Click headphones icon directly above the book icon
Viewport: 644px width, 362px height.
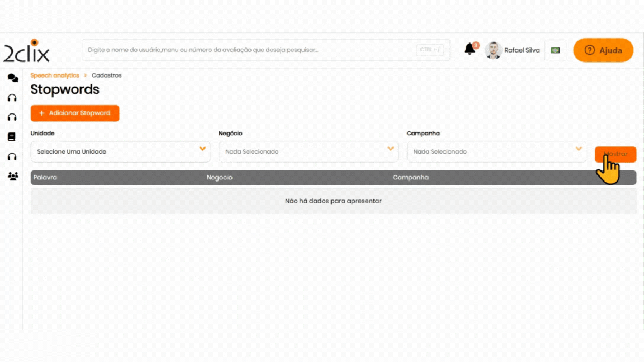12,117
